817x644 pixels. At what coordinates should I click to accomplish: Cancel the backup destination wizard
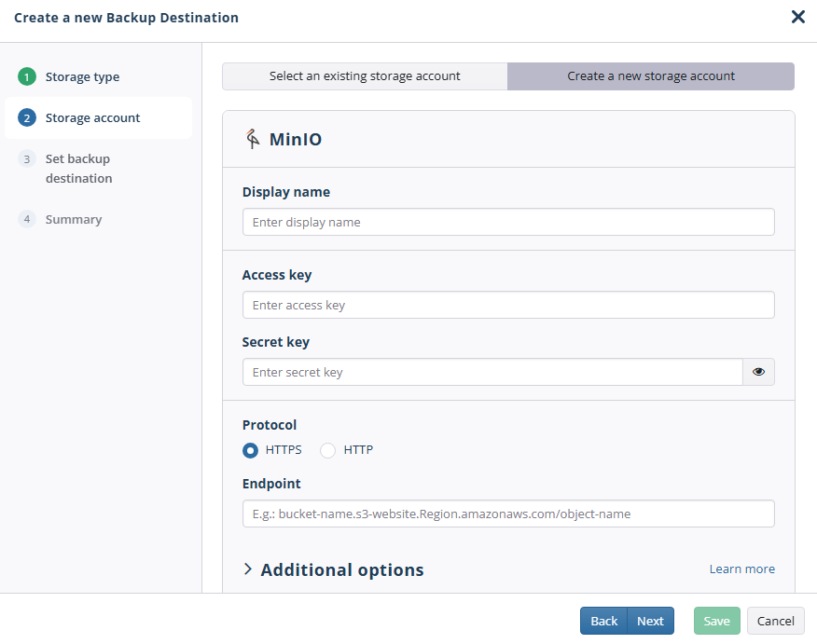pos(775,621)
